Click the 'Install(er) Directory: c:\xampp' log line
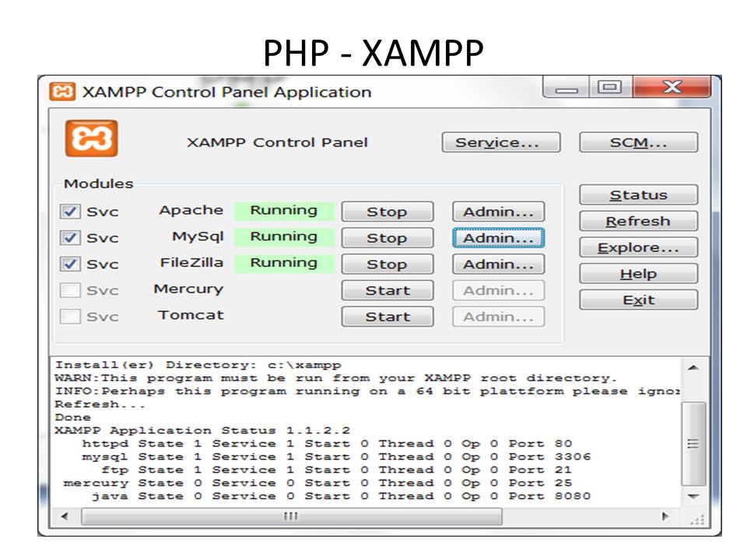This screenshot has height=560, width=747. pos(198,366)
